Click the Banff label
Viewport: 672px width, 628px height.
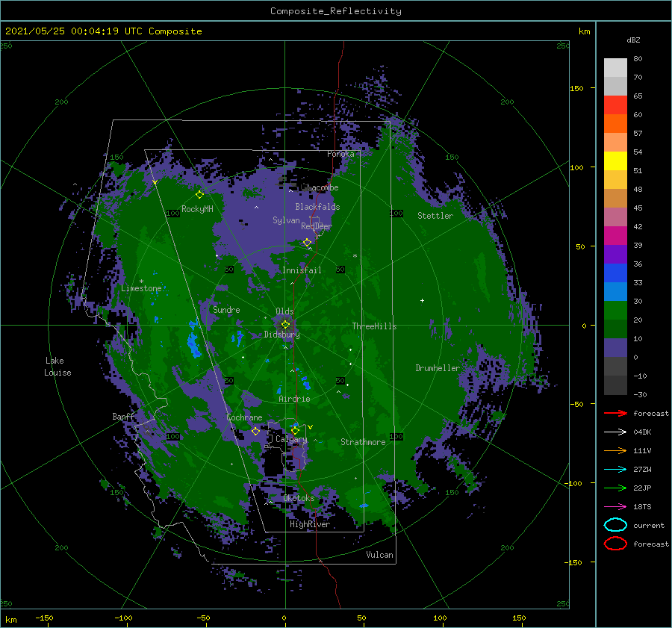coord(123,416)
